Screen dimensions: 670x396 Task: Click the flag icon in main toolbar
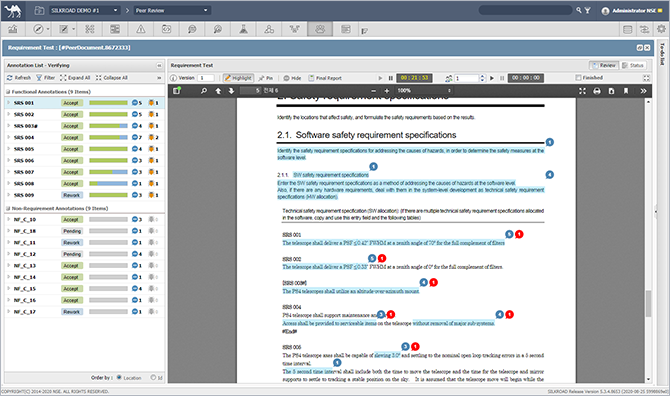(364, 31)
